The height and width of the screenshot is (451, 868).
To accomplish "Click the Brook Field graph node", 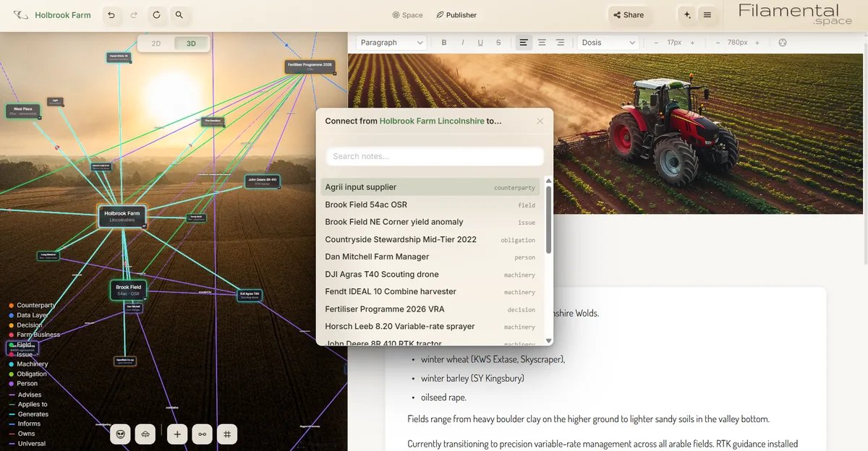I will click(x=129, y=290).
